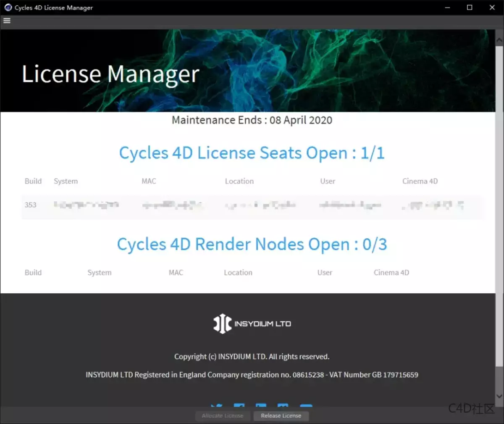Click the MAC column header

pos(149,181)
